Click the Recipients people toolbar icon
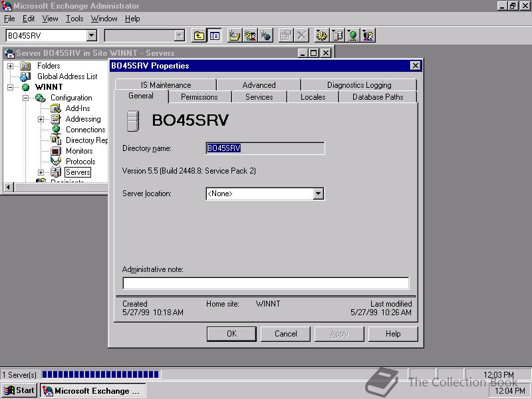Screen dimensions: 532x399 tap(368, 35)
